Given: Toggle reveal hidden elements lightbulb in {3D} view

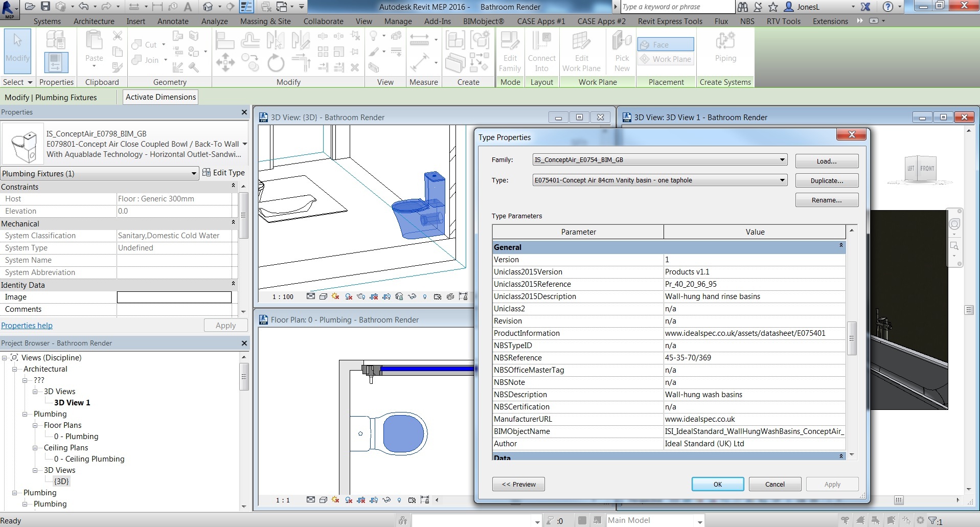Looking at the screenshot, I should click(425, 296).
